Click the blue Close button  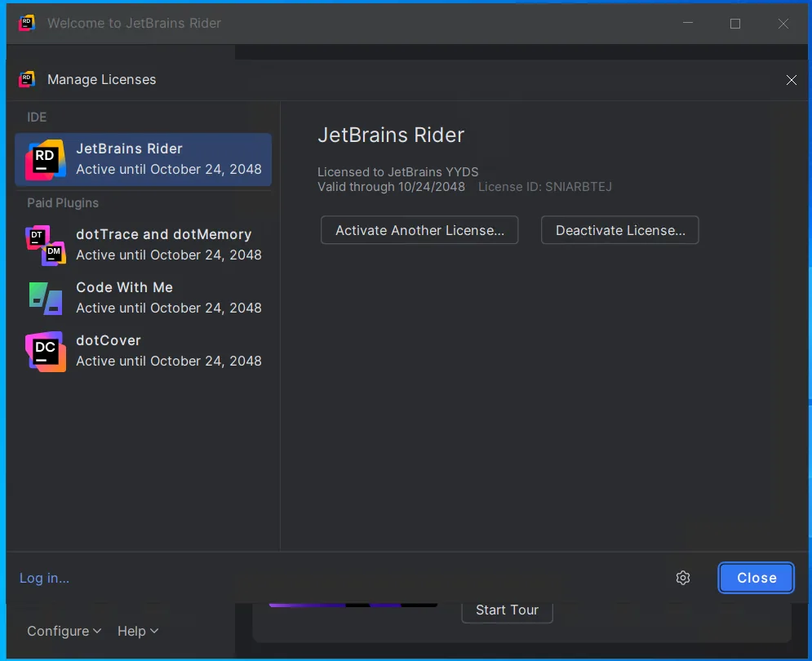click(756, 578)
